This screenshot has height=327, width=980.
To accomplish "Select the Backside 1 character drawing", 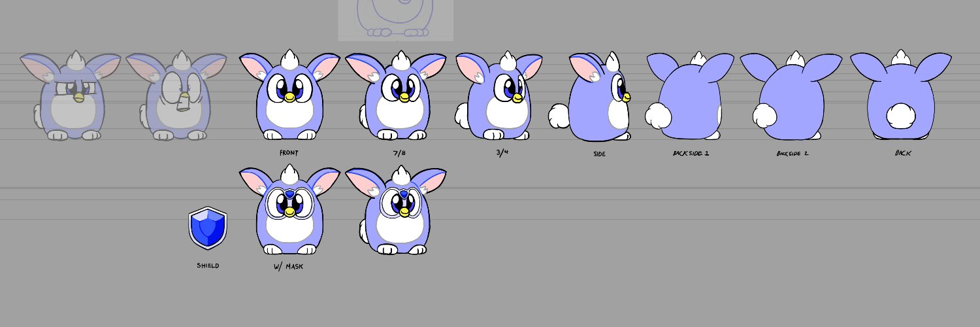I will (x=689, y=95).
